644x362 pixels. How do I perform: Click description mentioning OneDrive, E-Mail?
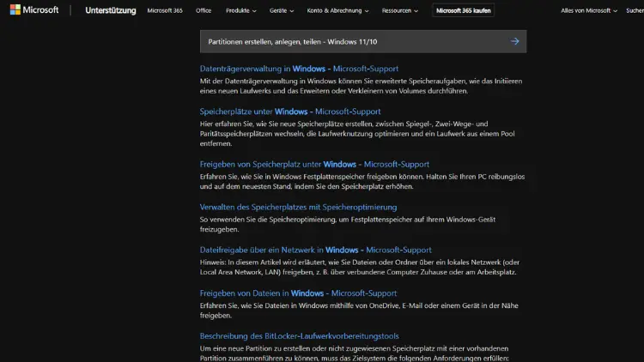[x=359, y=311]
